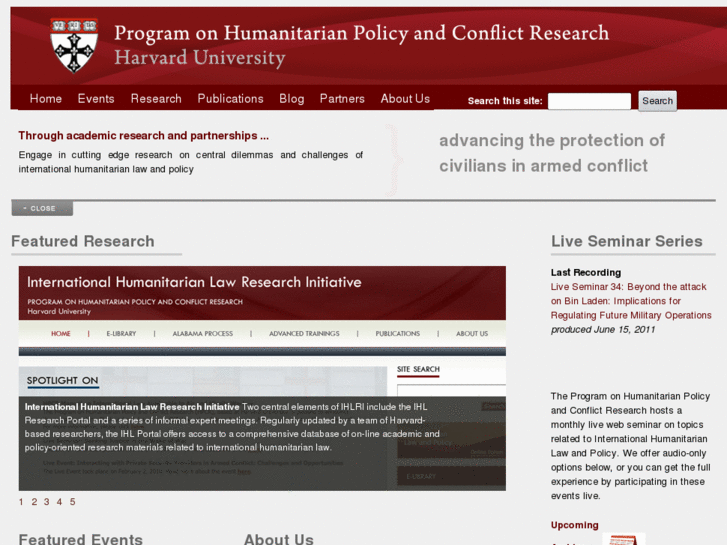727x545 pixels.
Task: Click the Search button
Action: click(x=657, y=101)
